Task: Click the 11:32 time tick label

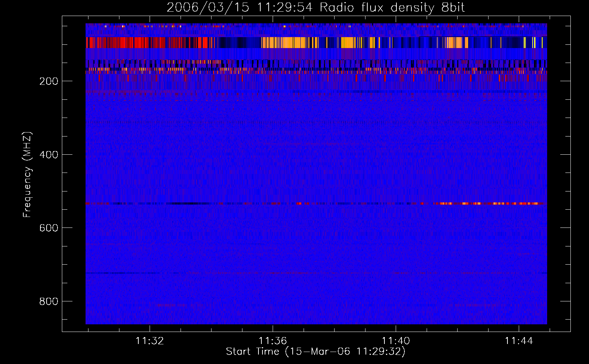Action: (150, 341)
